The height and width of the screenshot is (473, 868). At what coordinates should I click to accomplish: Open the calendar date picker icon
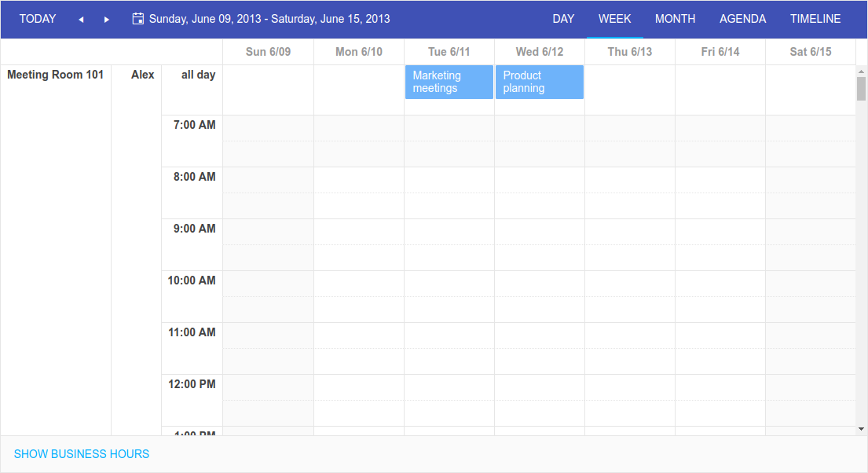(137, 19)
